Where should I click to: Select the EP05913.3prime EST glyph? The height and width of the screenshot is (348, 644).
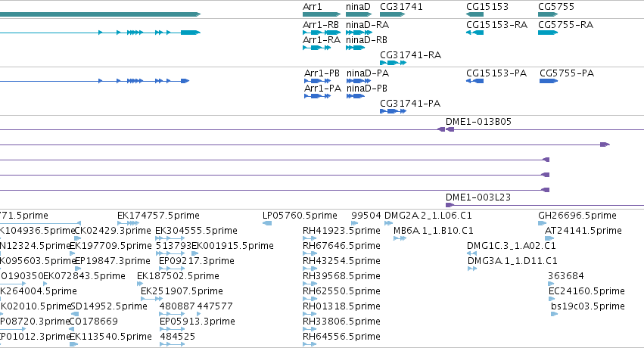[x=172, y=330]
